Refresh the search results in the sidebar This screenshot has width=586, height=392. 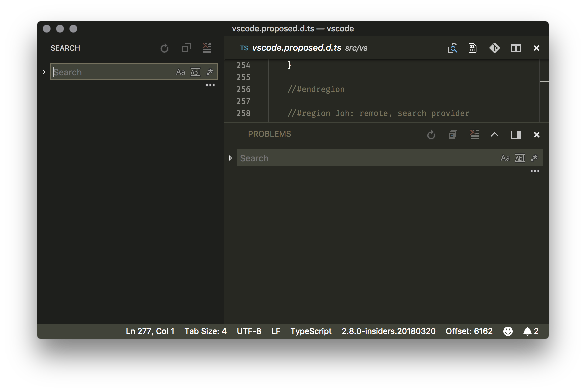tap(164, 48)
